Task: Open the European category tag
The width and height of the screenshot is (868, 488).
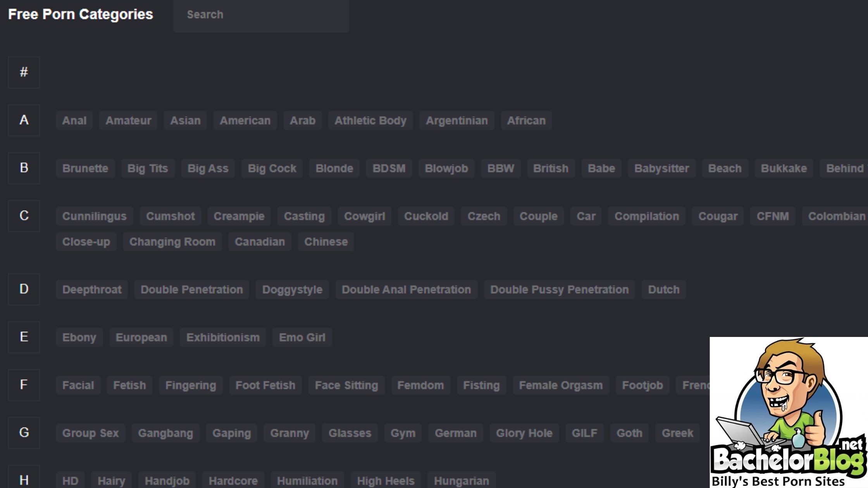Action: click(x=141, y=337)
